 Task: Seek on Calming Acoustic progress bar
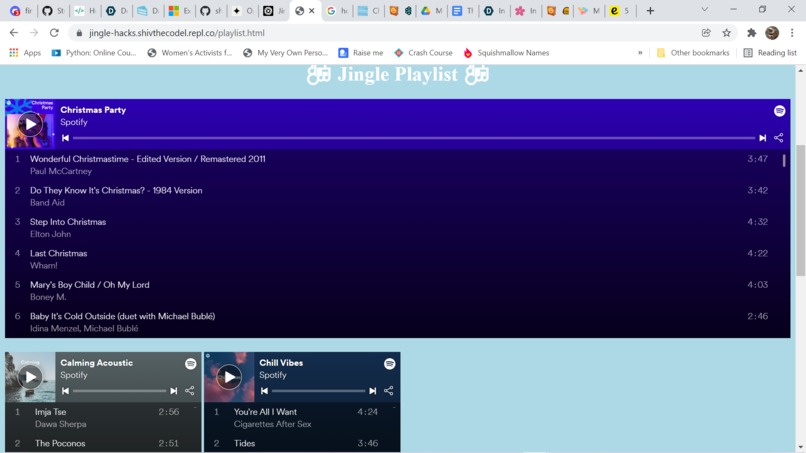click(x=119, y=391)
